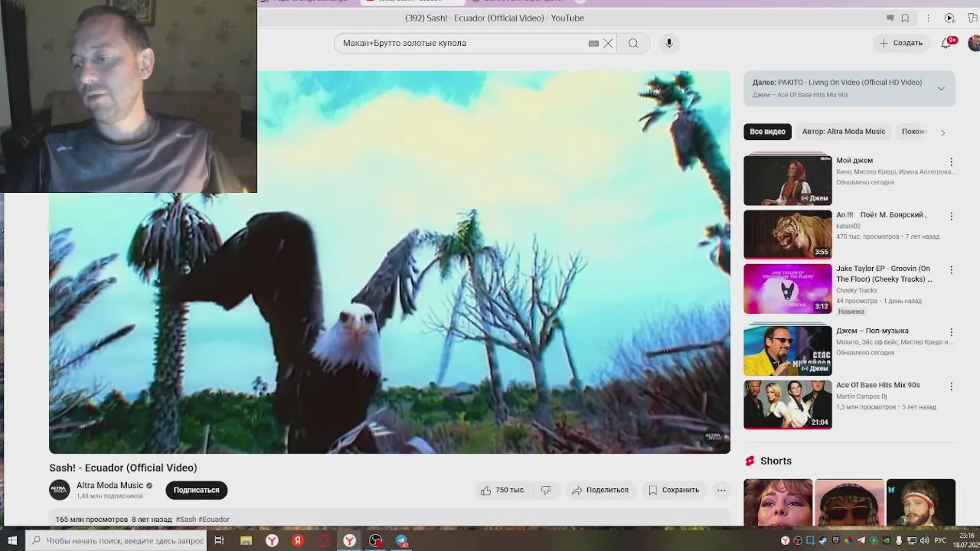Click the Ecuador video player area

click(390, 262)
